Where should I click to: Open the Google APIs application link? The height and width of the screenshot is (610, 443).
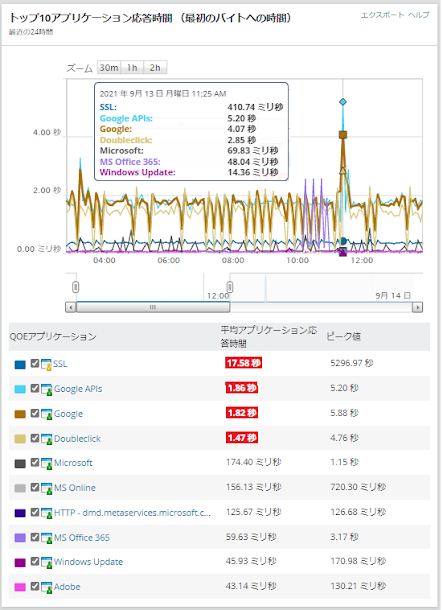click(78, 389)
